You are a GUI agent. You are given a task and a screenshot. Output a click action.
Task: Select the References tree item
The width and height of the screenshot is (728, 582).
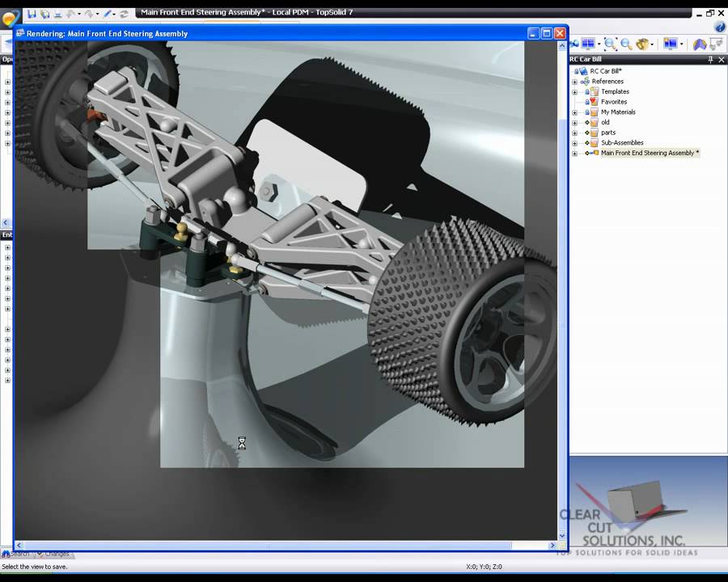click(607, 81)
